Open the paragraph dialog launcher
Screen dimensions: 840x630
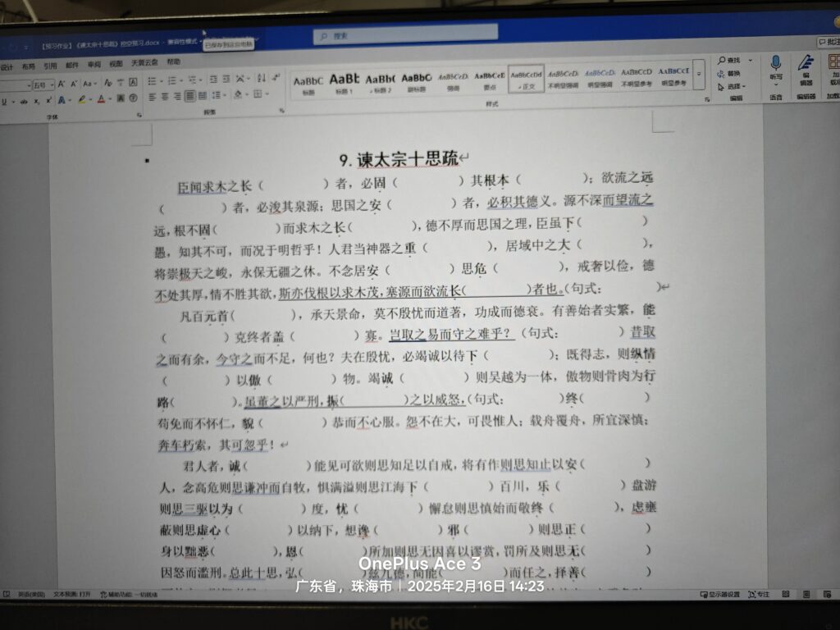click(x=282, y=111)
